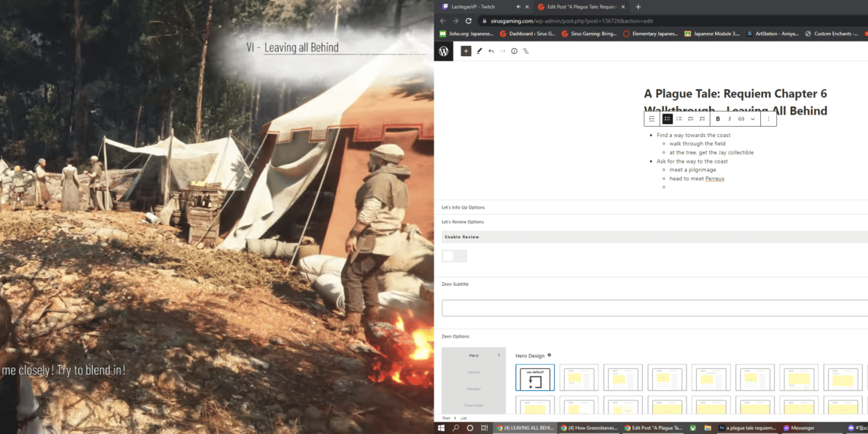The image size is (868, 434).
Task: Insert a link with the link icon
Action: click(x=741, y=119)
